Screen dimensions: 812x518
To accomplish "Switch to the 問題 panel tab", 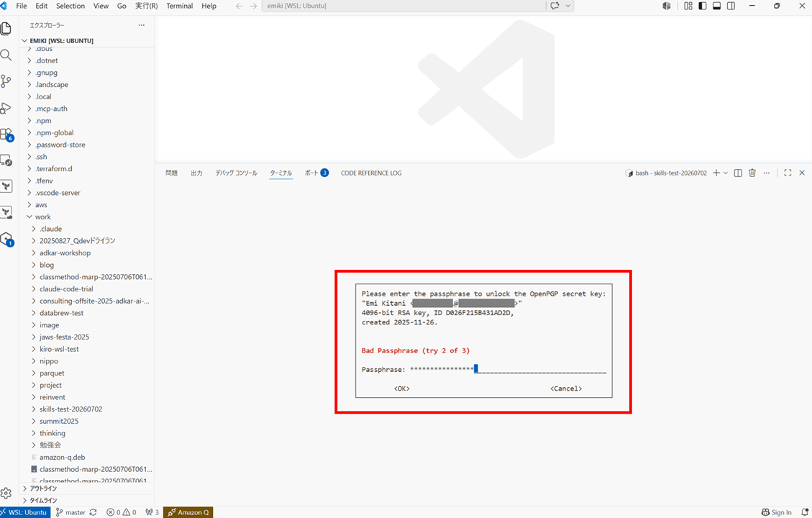I will 171,173.
